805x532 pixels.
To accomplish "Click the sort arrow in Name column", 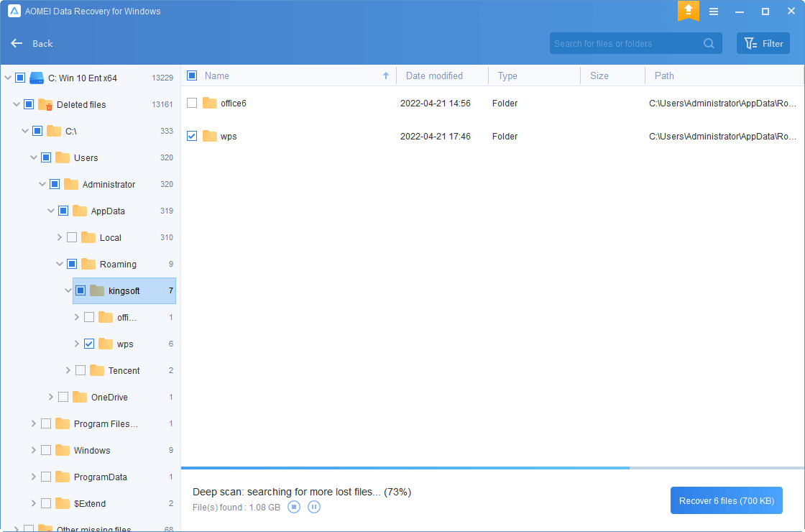I will click(x=386, y=75).
